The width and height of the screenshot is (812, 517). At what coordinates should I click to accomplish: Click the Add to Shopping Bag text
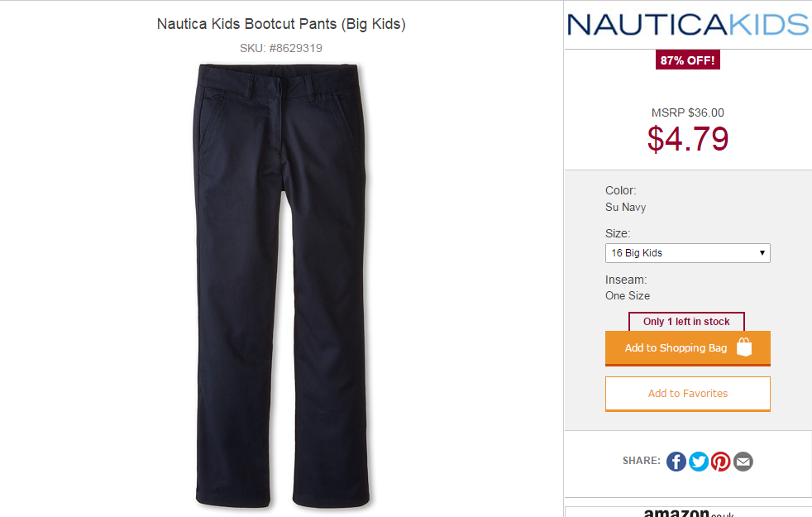point(676,348)
